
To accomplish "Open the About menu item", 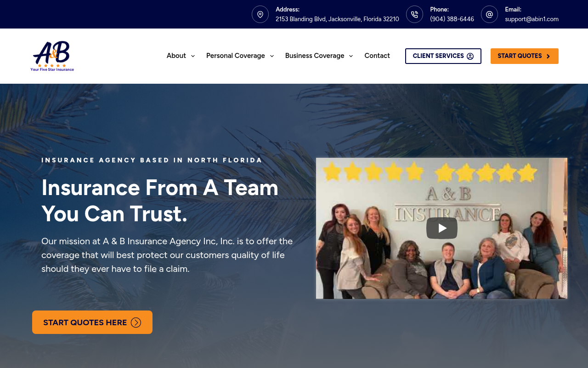I will tap(176, 56).
